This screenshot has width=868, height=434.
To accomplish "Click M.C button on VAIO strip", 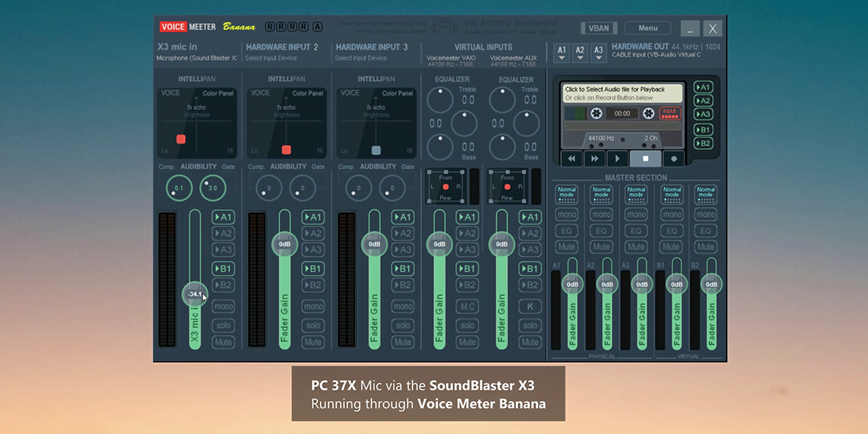I will click(467, 306).
